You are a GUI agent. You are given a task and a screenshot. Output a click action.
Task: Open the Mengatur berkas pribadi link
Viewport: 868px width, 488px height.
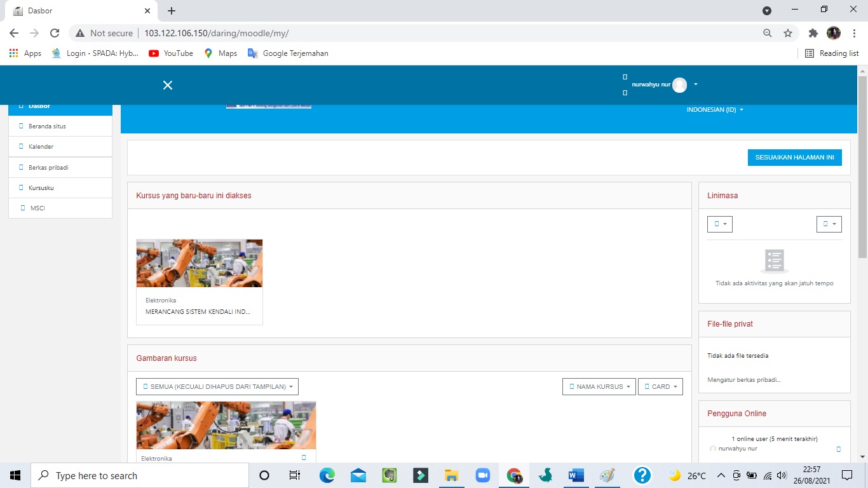(x=743, y=380)
